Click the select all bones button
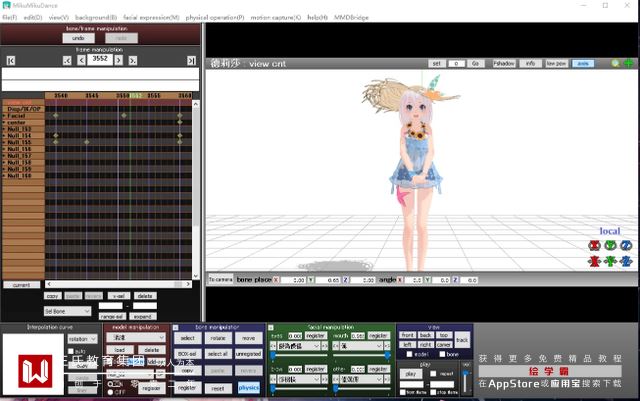 pyautogui.click(x=218, y=354)
